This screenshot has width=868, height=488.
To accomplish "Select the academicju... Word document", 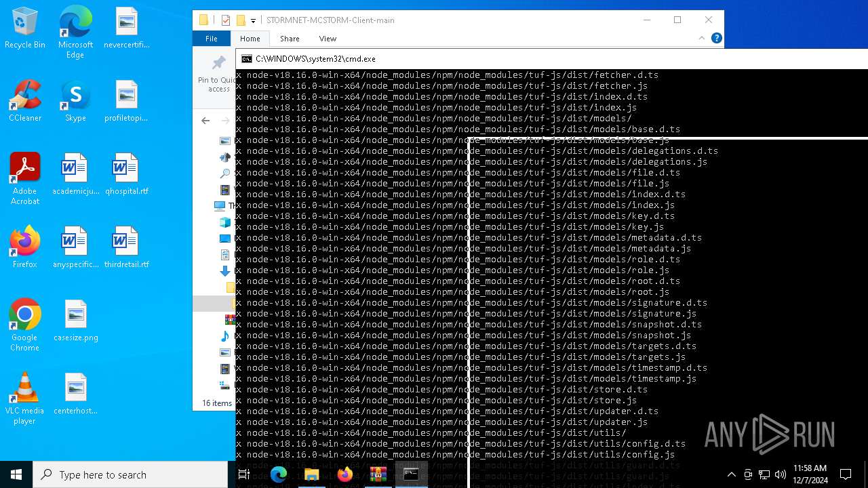I will (75, 174).
